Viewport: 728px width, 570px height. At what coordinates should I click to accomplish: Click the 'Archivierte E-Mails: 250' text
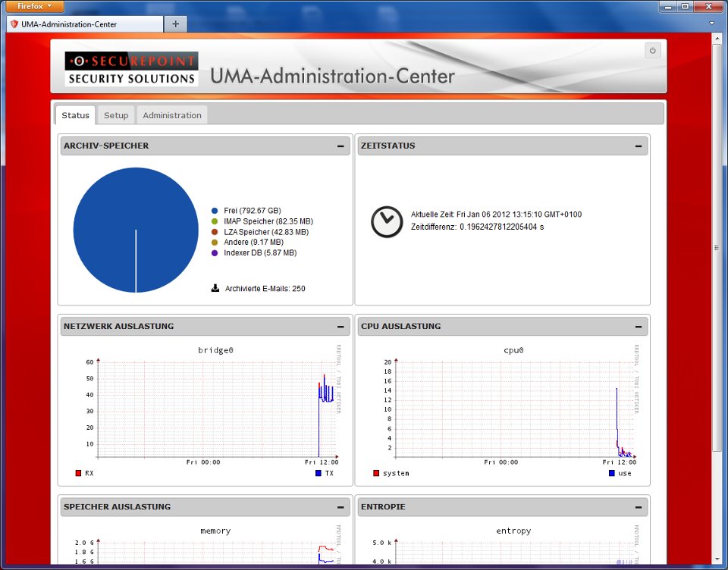(x=265, y=289)
